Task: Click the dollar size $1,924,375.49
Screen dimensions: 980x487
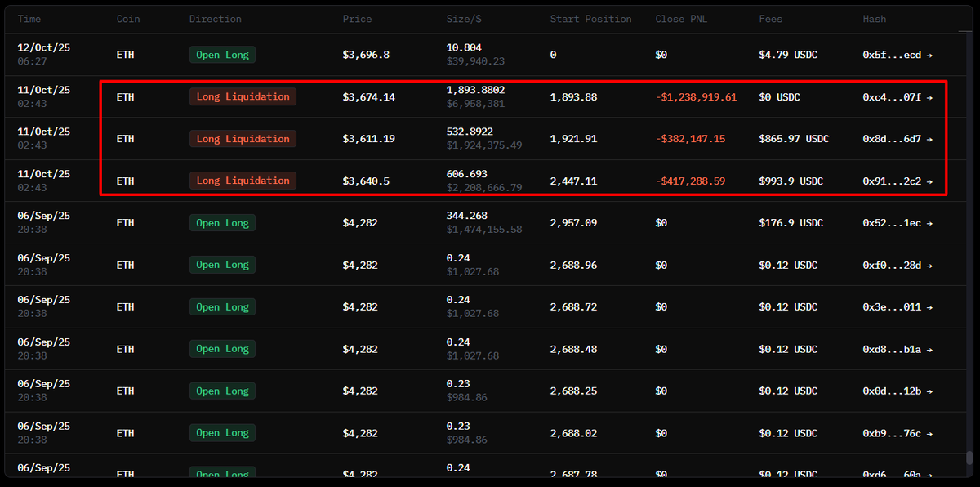Action: (484, 145)
